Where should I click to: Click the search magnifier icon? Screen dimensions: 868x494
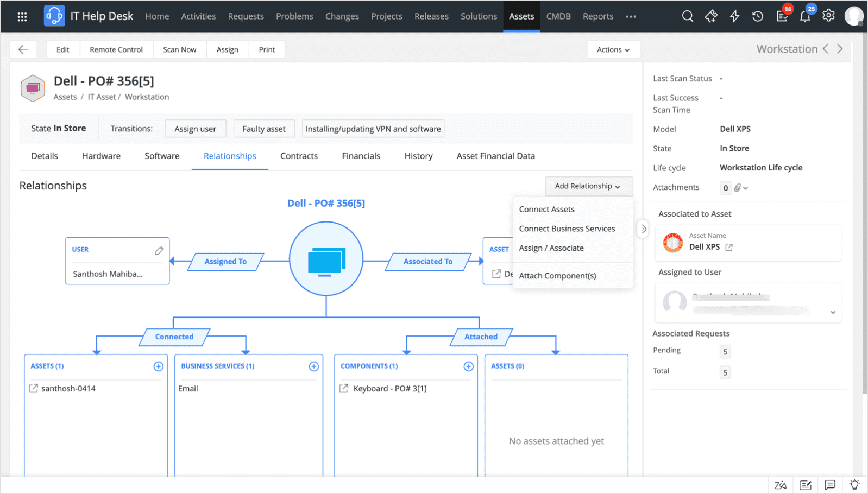coord(687,16)
